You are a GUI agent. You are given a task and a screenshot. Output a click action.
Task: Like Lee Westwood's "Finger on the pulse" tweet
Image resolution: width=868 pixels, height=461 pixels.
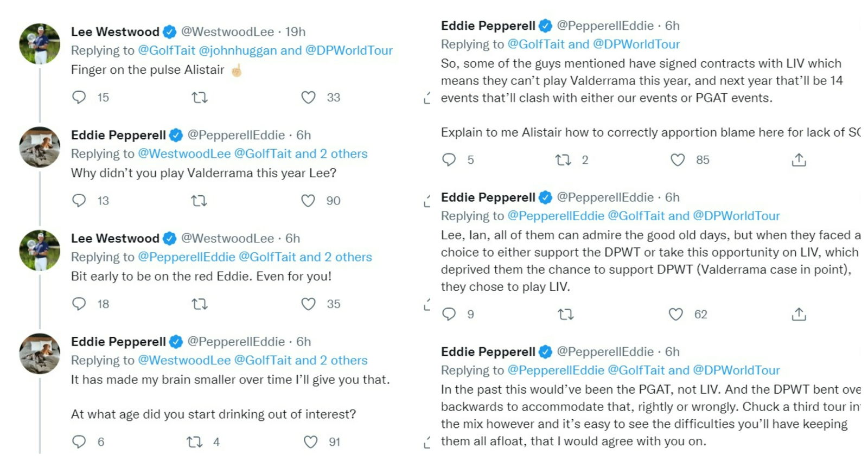308,98
